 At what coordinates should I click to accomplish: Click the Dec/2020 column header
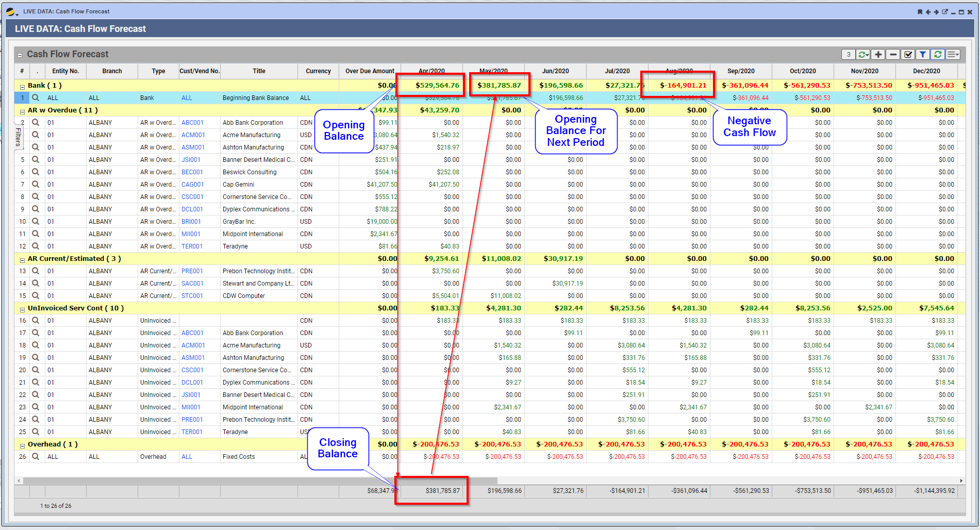tap(926, 71)
